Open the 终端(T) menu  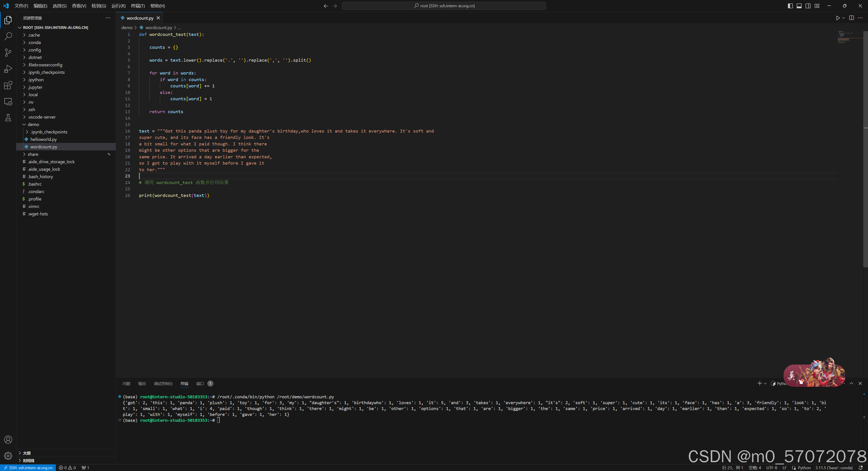point(137,6)
